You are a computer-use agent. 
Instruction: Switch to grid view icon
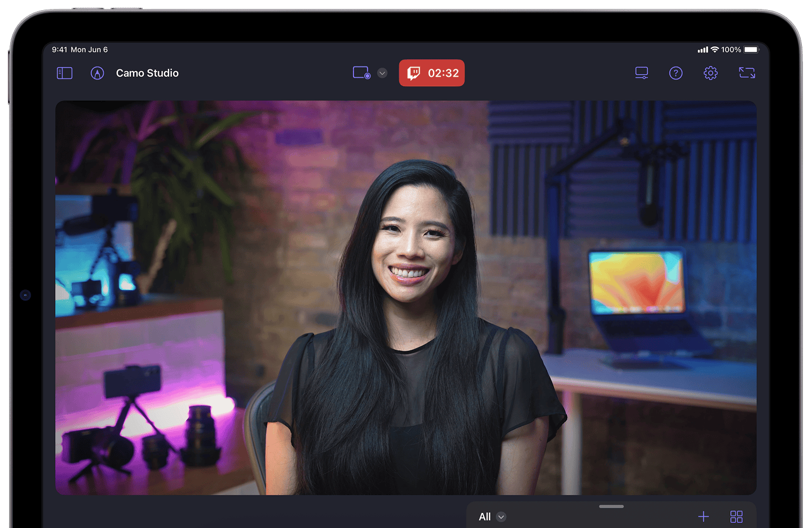pos(736,517)
